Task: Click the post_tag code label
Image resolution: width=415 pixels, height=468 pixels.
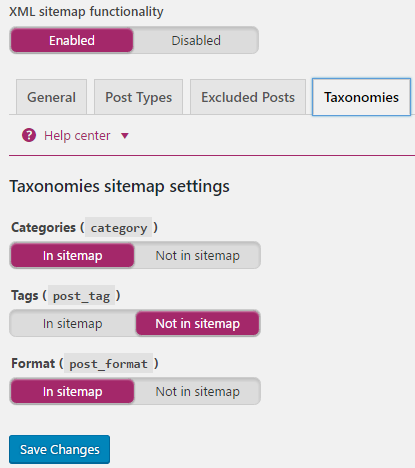Action: tap(81, 296)
